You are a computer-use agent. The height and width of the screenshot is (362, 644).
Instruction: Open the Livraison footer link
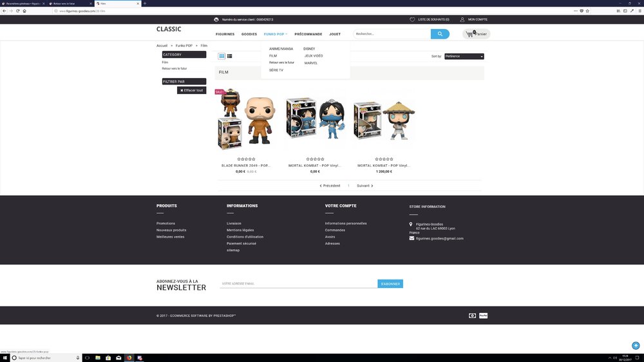point(234,224)
